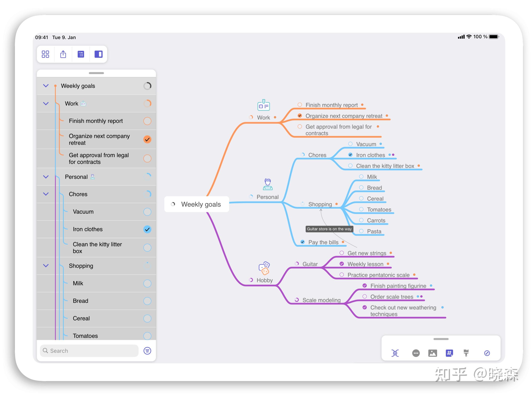Screen dimensions: 532x396
Task: Click the outline Search field
Action: [x=89, y=351]
